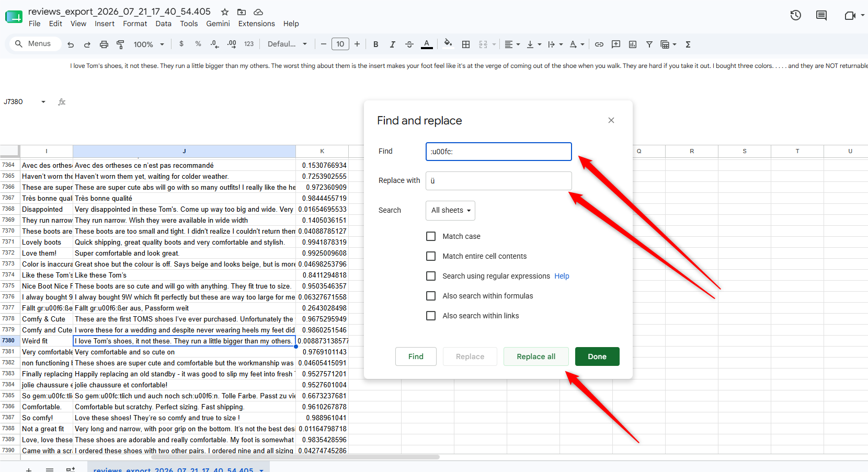Apply strikethrough formatting

tap(409, 44)
